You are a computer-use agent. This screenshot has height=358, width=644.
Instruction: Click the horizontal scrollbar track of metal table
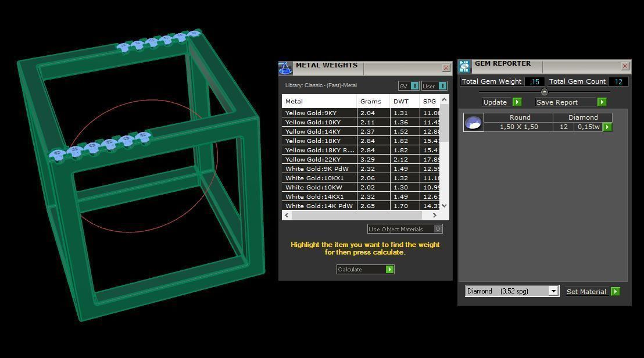[x=357, y=215]
